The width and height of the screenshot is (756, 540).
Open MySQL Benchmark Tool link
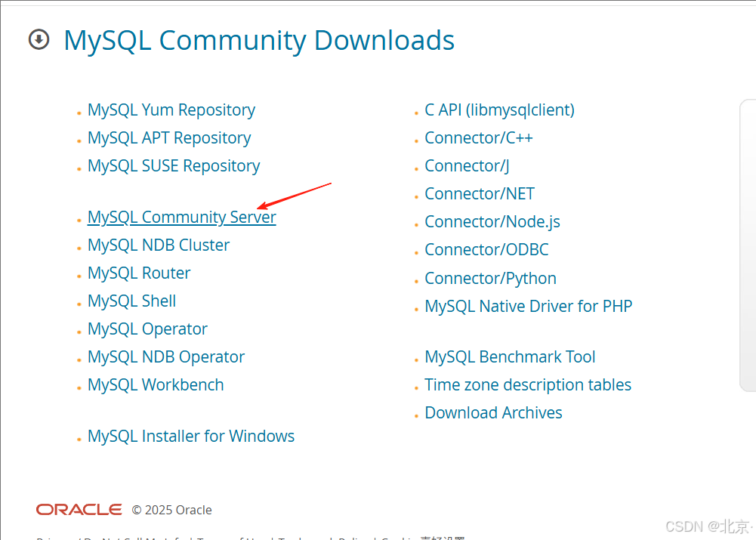click(x=510, y=356)
